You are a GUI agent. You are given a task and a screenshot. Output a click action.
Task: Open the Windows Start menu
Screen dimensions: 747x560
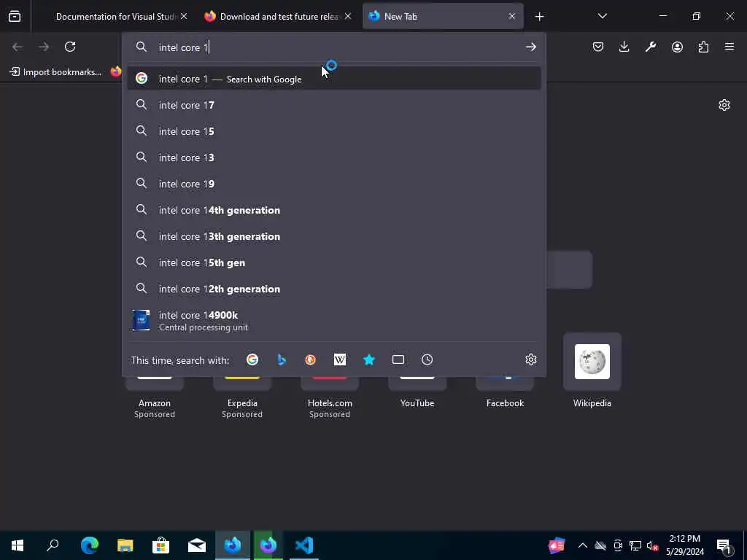coord(18,545)
